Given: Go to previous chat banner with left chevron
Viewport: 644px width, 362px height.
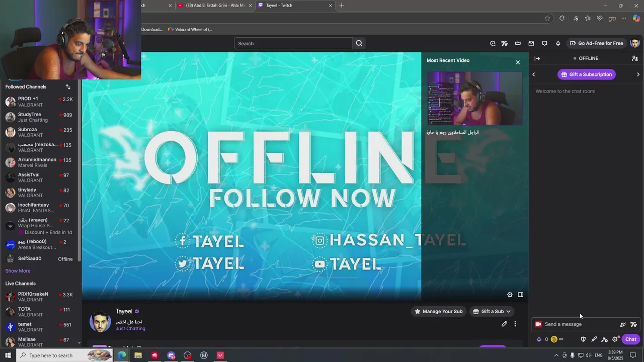Looking at the screenshot, I should (x=534, y=74).
